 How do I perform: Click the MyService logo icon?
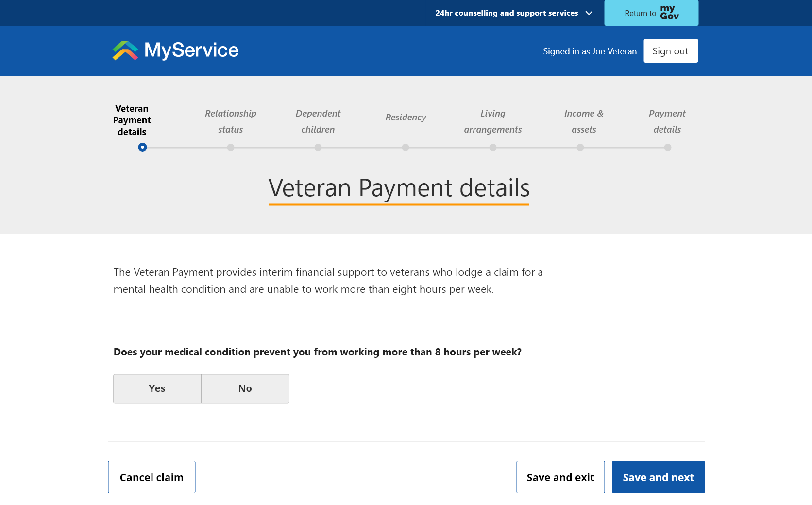125,50
